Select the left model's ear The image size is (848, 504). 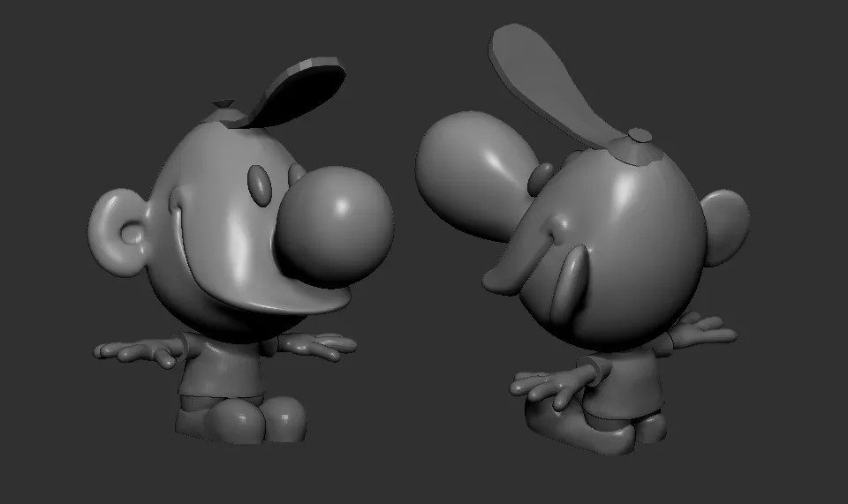[x=121, y=234]
